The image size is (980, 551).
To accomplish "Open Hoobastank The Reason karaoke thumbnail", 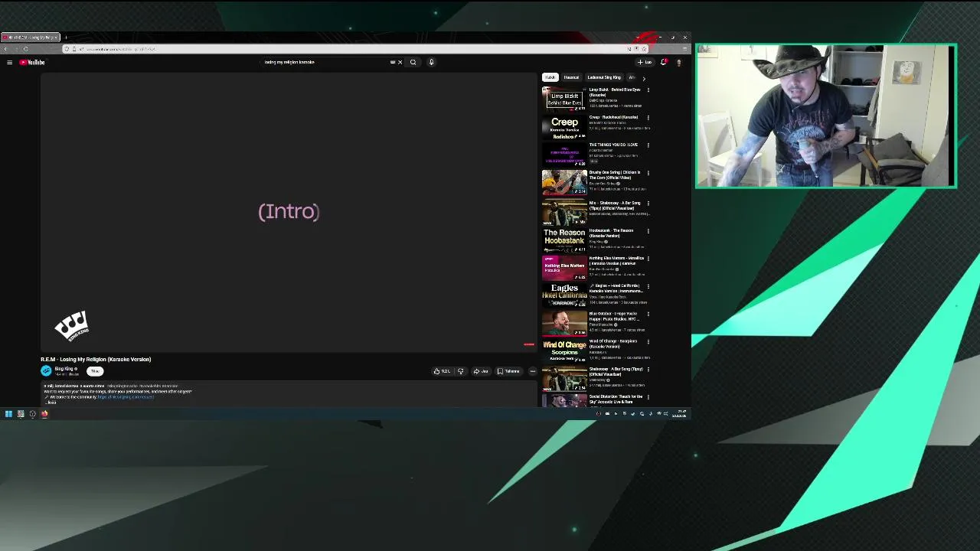I will click(x=564, y=240).
